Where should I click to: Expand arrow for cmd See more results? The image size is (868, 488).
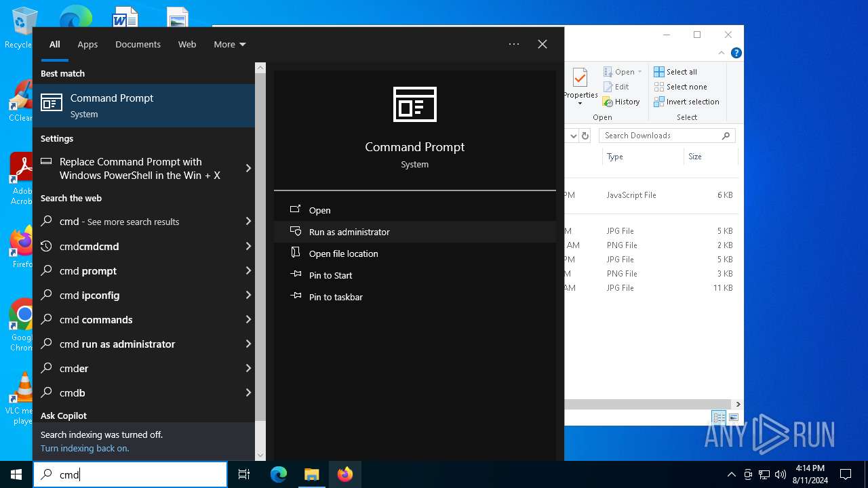248,222
